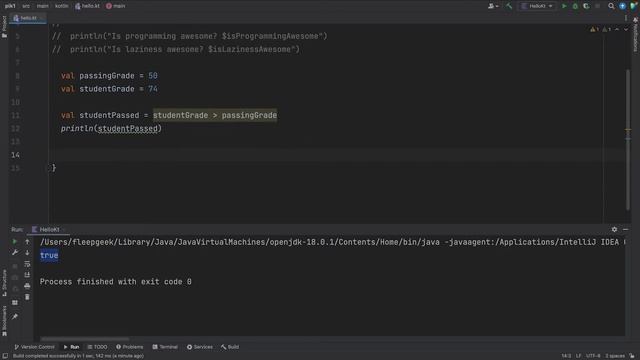The image size is (640, 360).
Task: Select the HelloKt tab in Run panel
Action: point(48,229)
